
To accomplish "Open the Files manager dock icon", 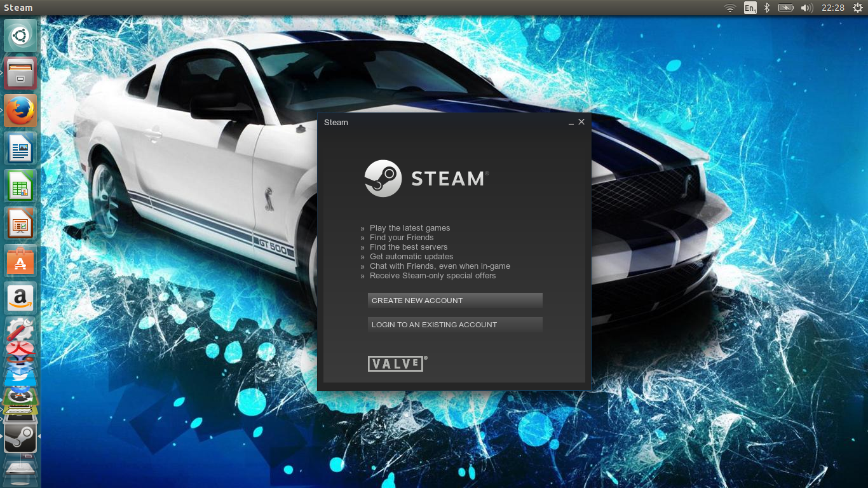I will coord(20,74).
